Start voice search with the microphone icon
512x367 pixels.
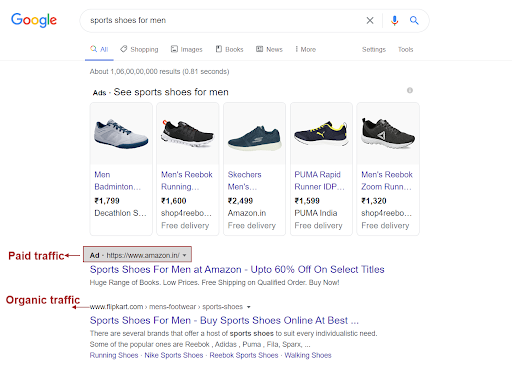(x=394, y=20)
